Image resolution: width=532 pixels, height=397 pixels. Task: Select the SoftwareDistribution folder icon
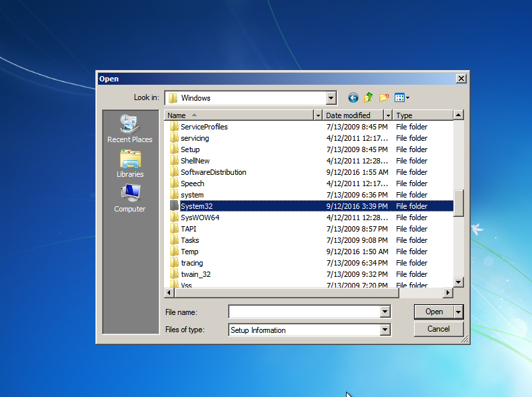(174, 172)
